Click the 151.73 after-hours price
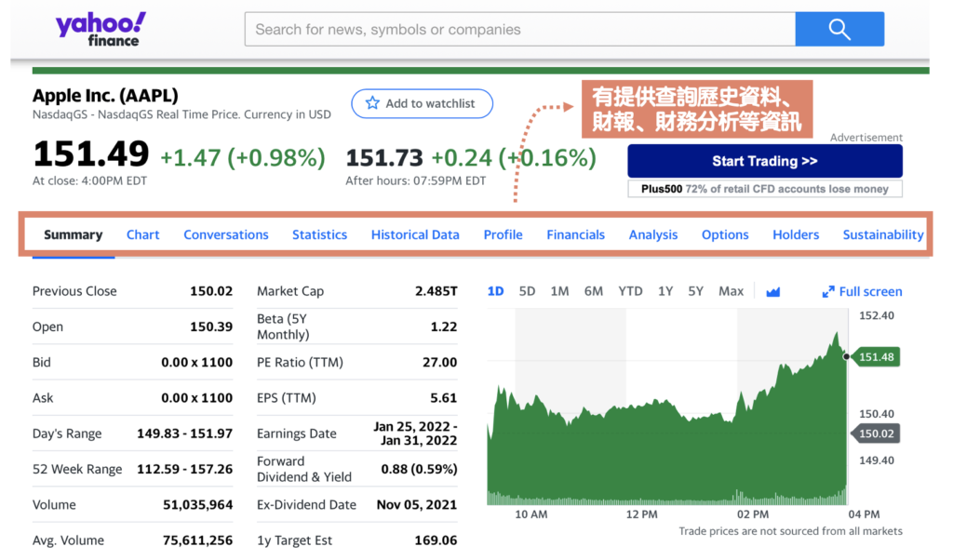 click(x=384, y=158)
